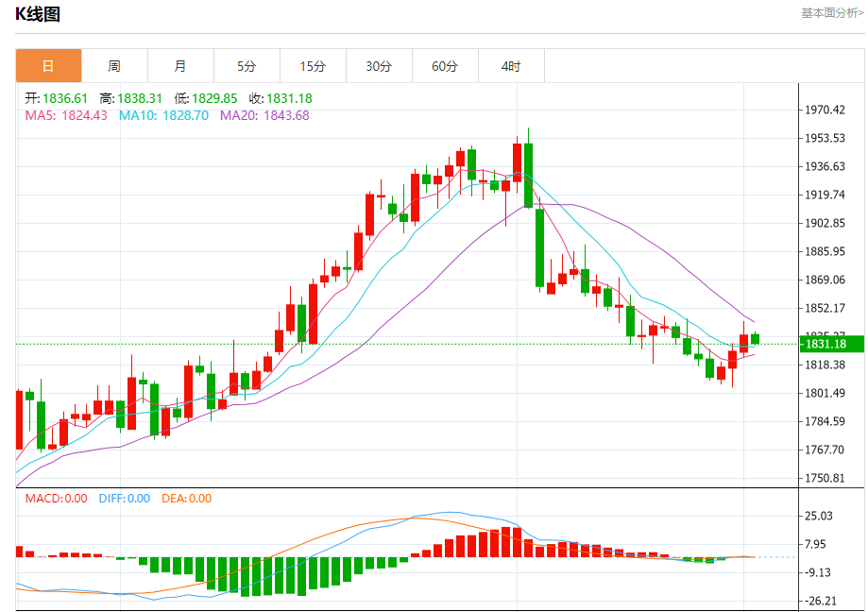
Task: Click the MA10: 1828.70 indicator label
Action: [163, 115]
